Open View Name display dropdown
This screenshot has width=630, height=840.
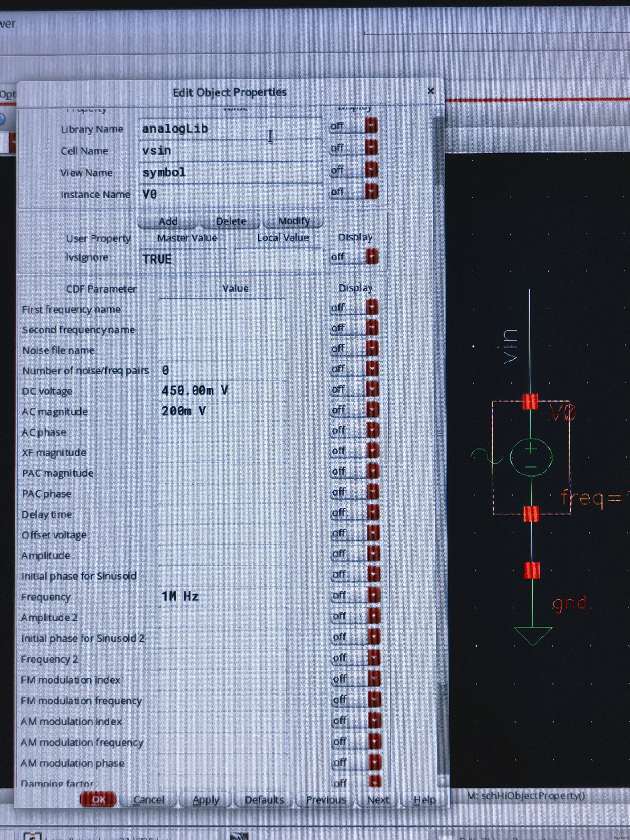[x=353, y=169]
